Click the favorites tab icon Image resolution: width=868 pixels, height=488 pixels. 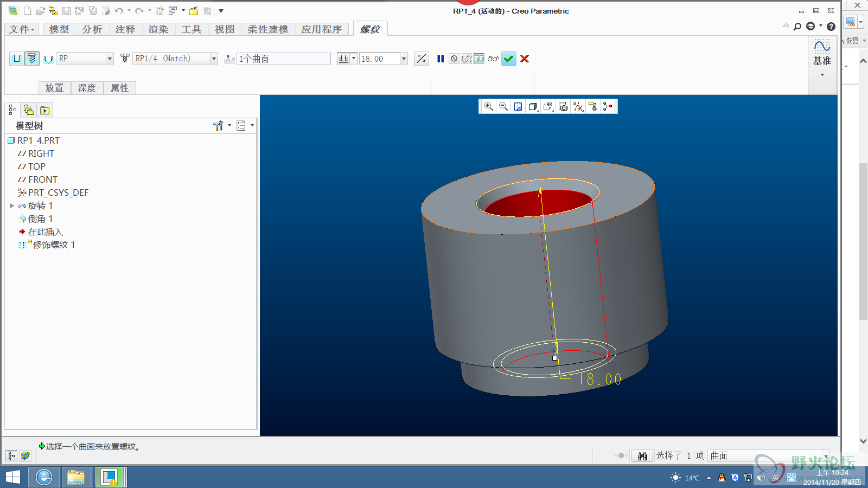[44, 110]
